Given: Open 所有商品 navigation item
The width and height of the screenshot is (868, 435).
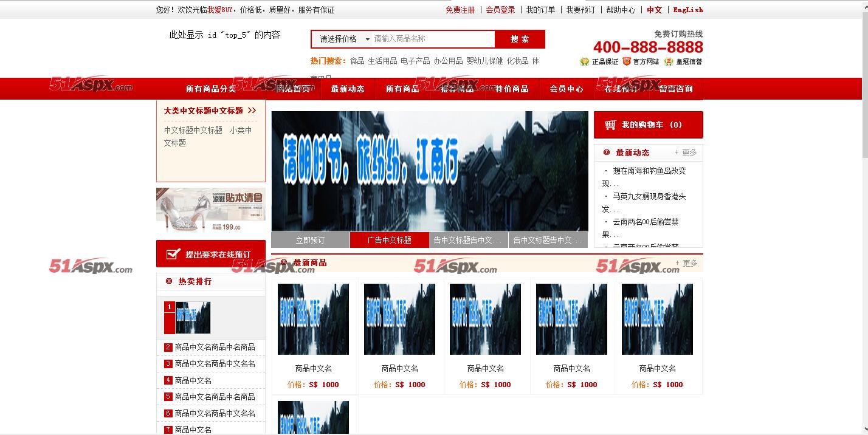Looking at the screenshot, I should [402, 89].
